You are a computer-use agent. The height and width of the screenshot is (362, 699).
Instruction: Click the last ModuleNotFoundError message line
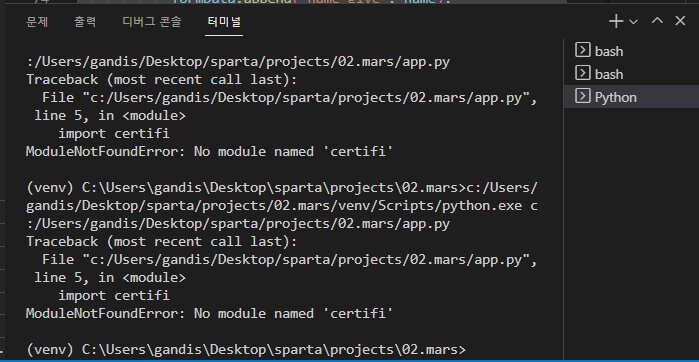click(x=210, y=314)
